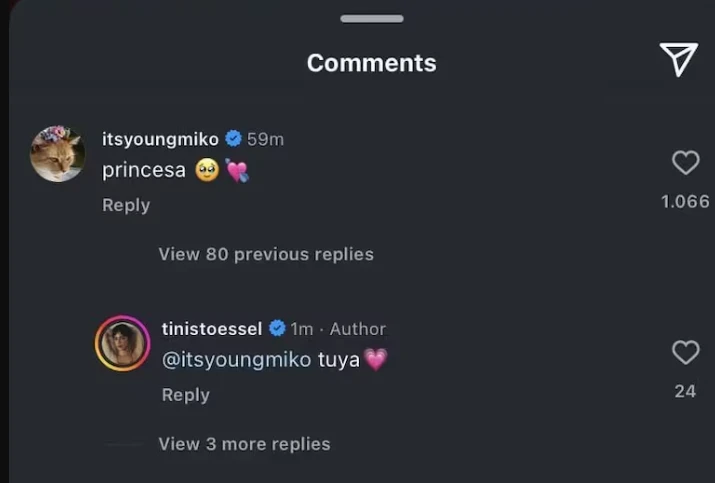Tap the drag handle at top of sheet
The width and height of the screenshot is (715, 483).
pyautogui.click(x=371, y=19)
